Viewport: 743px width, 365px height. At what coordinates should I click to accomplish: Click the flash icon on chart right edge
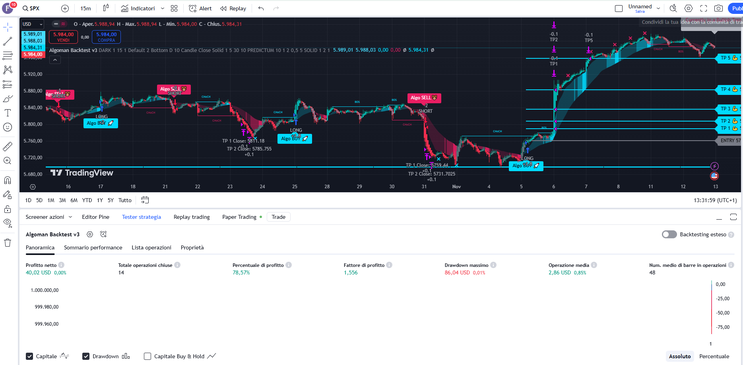click(715, 166)
